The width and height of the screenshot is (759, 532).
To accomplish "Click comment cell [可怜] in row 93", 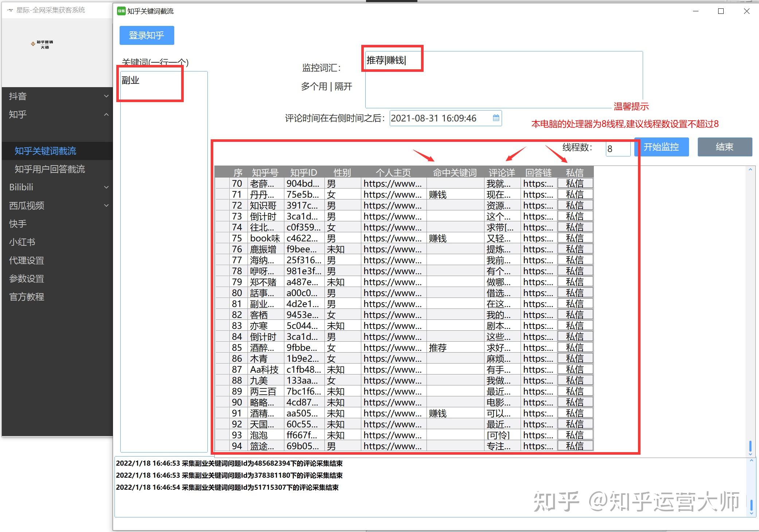I will pyautogui.click(x=502, y=435).
